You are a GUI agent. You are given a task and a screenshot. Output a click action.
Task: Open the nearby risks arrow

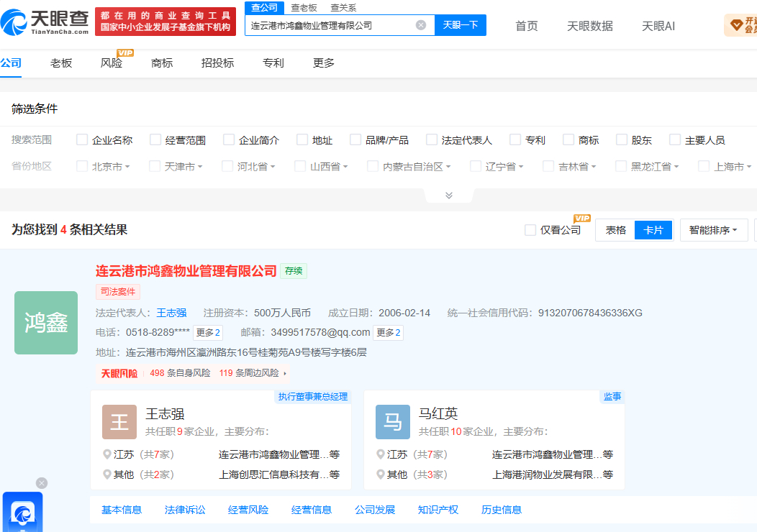click(x=285, y=373)
